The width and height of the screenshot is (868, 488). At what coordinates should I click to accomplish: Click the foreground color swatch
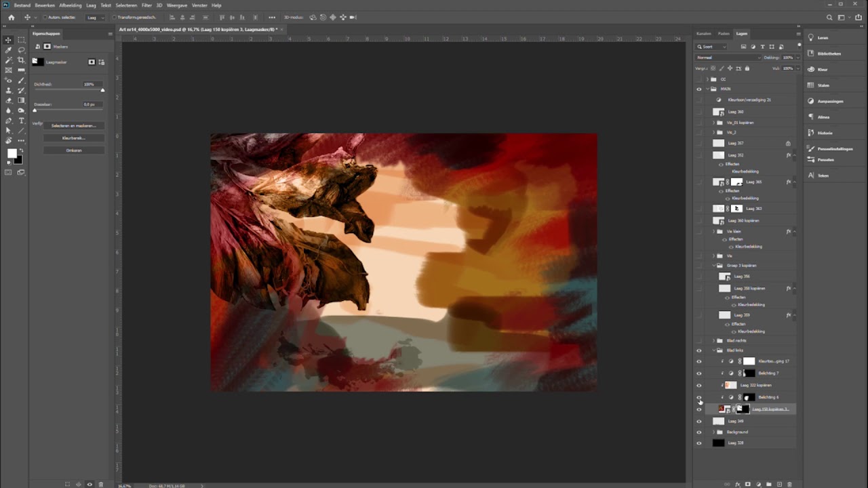[12, 155]
